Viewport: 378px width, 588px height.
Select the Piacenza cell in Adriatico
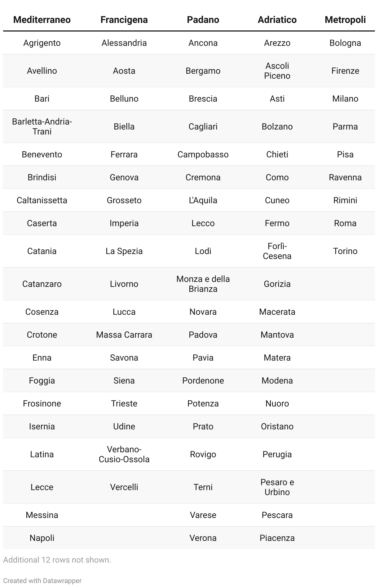point(277,538)
